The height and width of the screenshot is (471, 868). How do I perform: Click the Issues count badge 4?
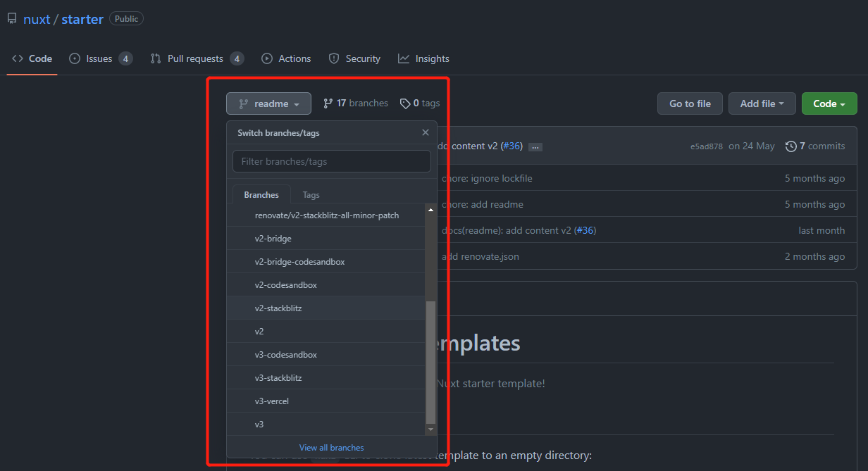pyautogui.click(x=125, y=58)
